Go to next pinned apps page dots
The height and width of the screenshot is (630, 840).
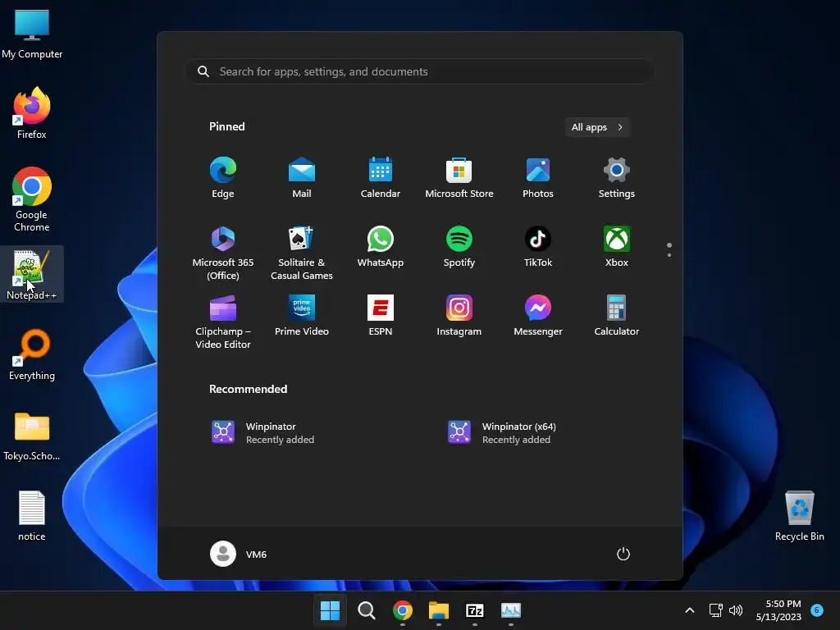(x=669, y=255)
